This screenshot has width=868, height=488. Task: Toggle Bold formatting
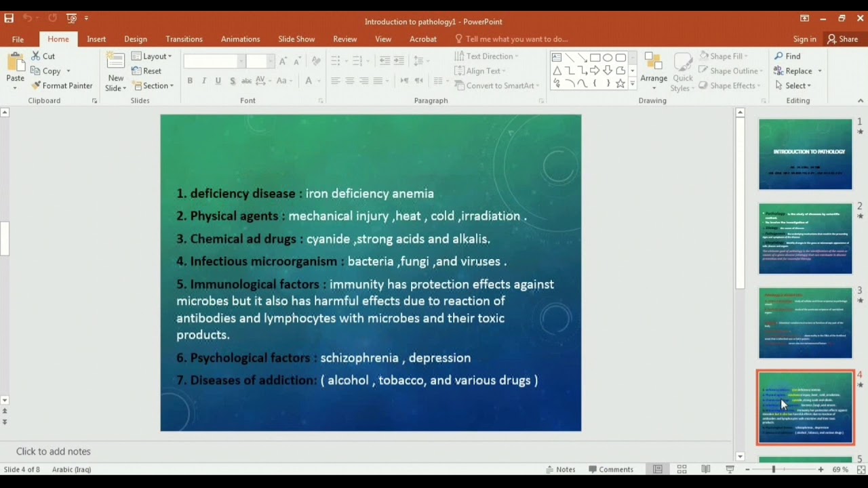[x=190, y=81]
